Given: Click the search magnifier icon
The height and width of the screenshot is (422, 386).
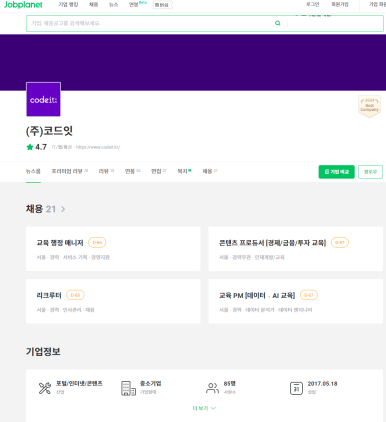Looking at the screenshot, I should 277,23.
